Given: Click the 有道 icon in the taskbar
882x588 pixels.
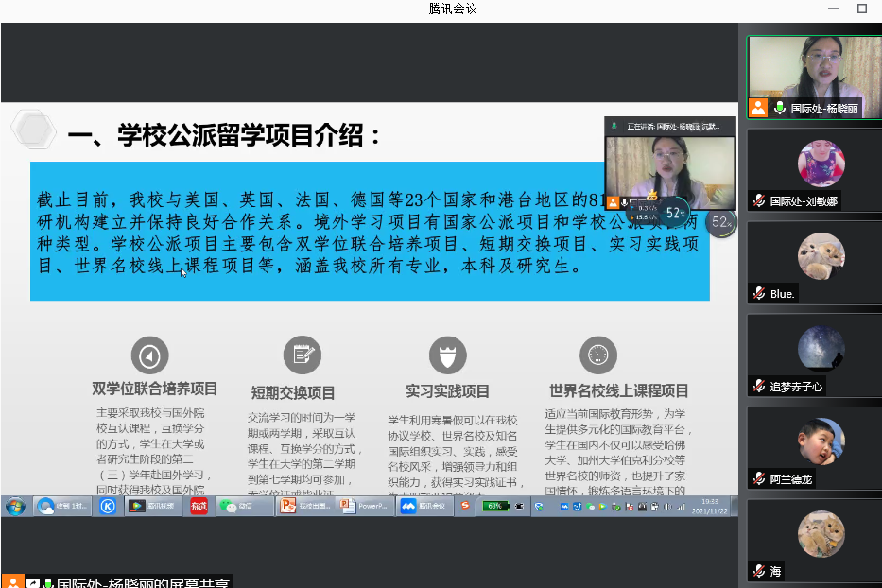Looking at the screenshot, I should (x=199, y=506).
